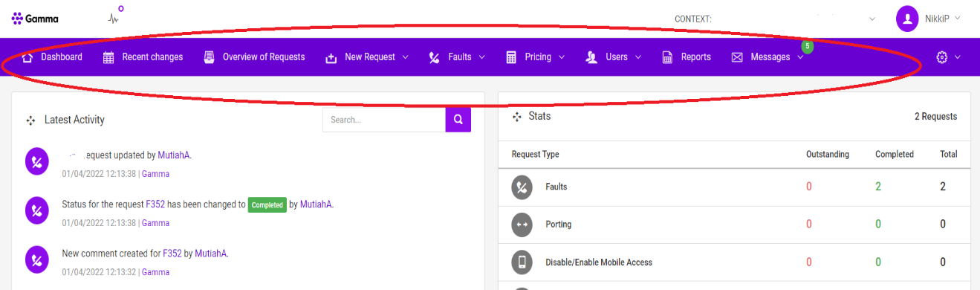
Task: Click the Faults completed count 2
Action: click(x=878, y=187)
